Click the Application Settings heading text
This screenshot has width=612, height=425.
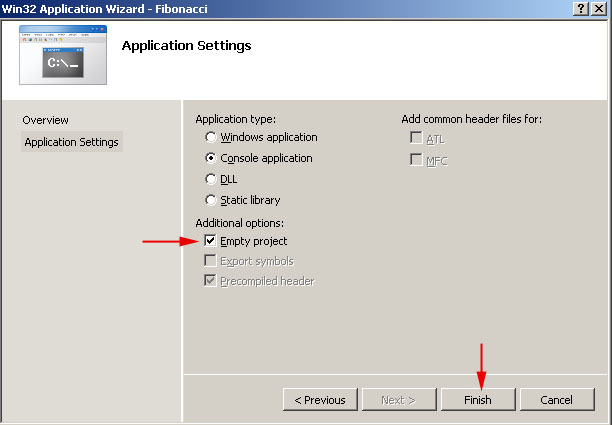coord(187,46)
